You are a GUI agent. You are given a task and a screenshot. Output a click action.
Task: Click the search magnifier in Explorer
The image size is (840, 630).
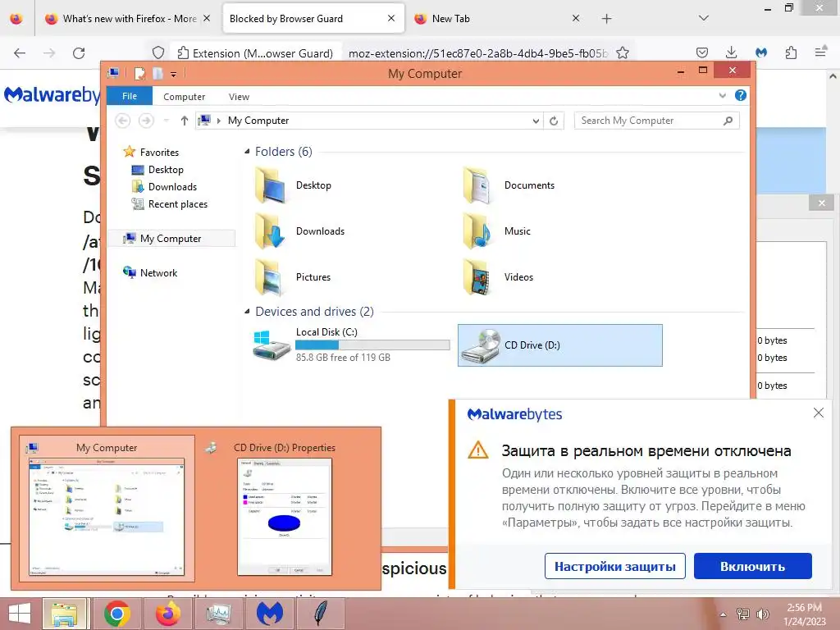pos(728,121)
